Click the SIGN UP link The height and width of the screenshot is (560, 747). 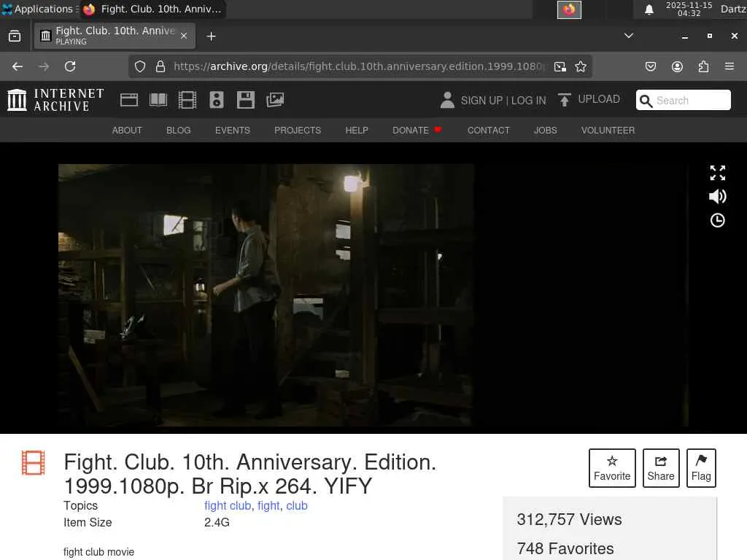tap(481, 101)
